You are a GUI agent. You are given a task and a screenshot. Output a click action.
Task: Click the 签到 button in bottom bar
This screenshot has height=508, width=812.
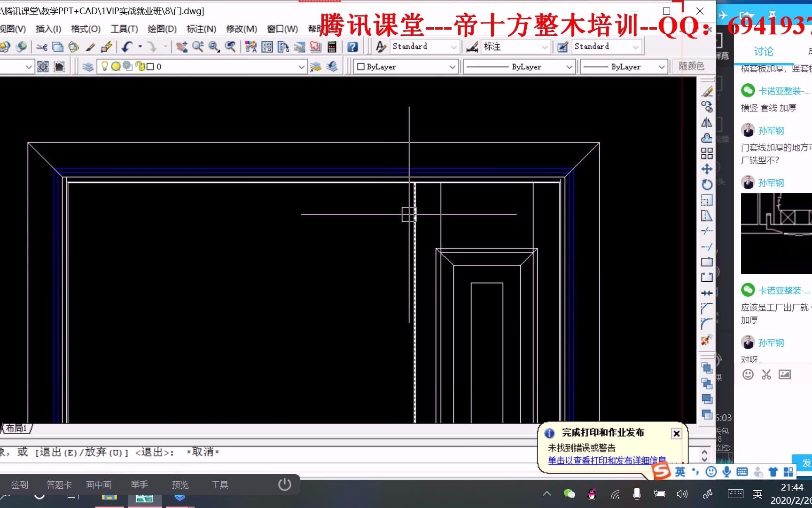(20, 484)
